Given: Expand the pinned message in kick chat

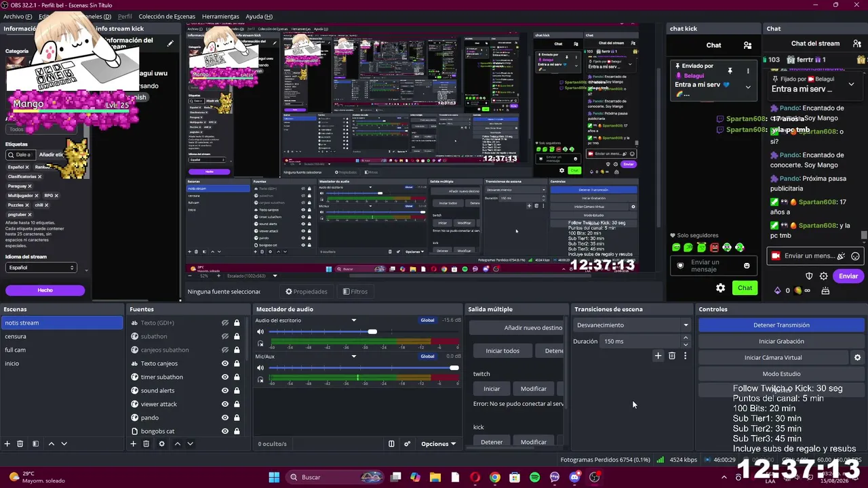Looking at the screenshot, I should point(748,87).
